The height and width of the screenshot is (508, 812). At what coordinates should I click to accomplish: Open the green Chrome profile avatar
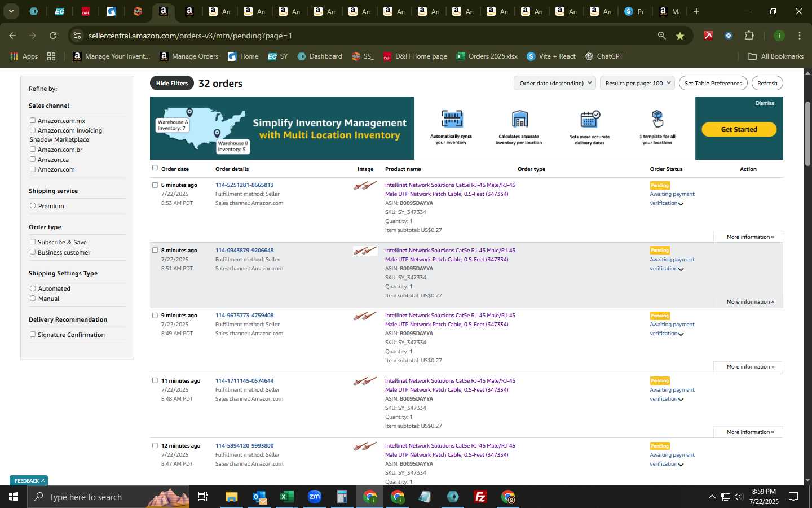pyautogui.click(x=779, y=36)
